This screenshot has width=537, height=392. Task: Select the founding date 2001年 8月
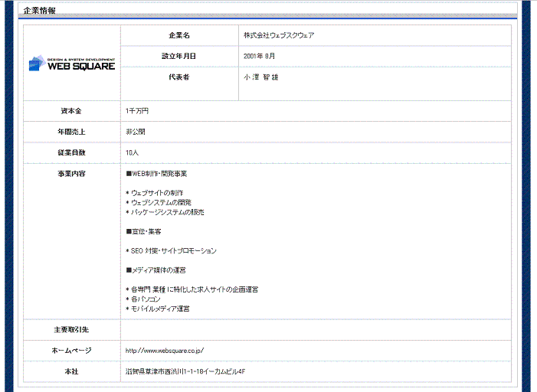pos(259,57)
